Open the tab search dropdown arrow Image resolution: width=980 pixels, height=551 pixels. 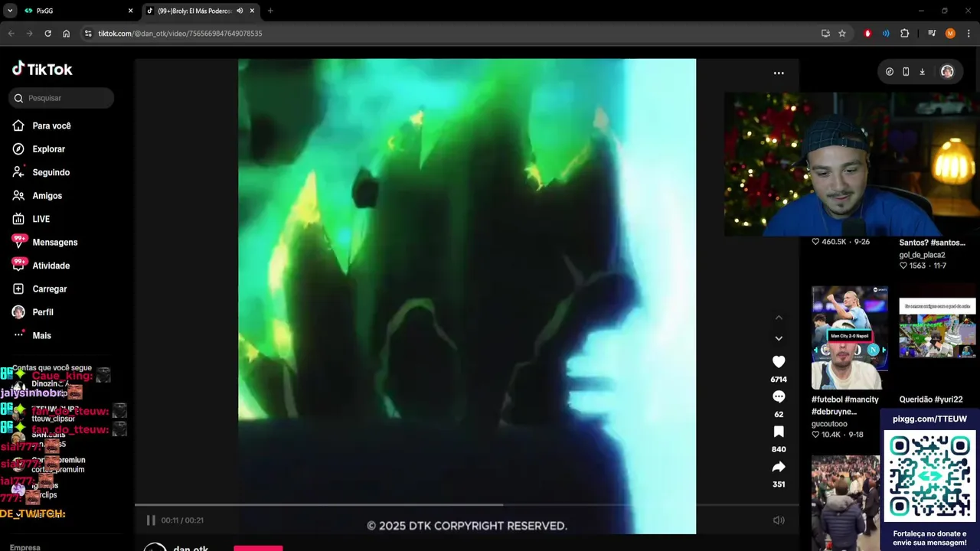(x=10, y=11)
